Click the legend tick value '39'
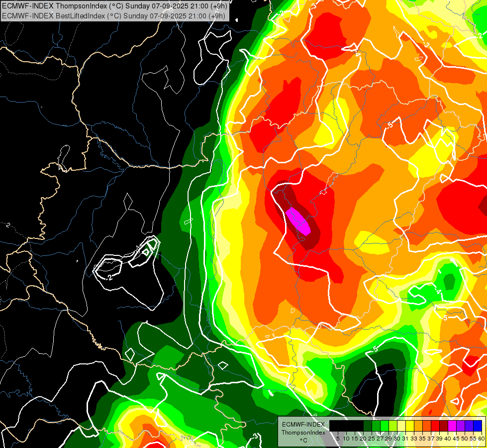 pyautogui.click(x=439, y=439)
